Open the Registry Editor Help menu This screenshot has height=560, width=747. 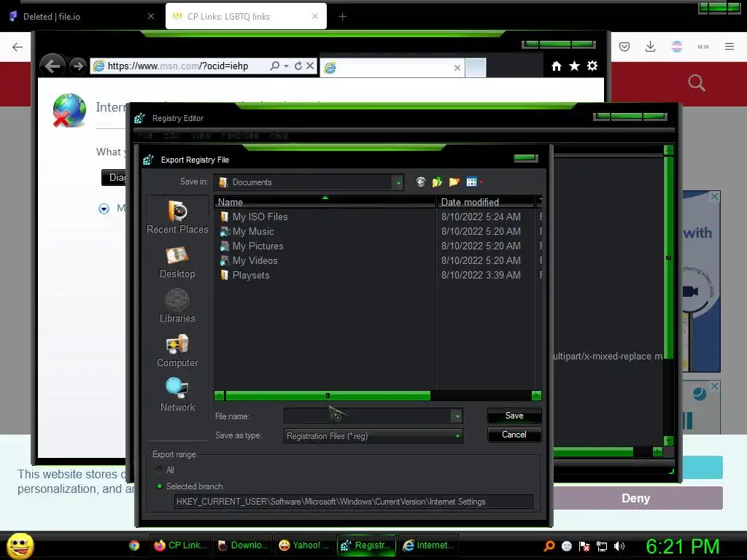(279, 135)
